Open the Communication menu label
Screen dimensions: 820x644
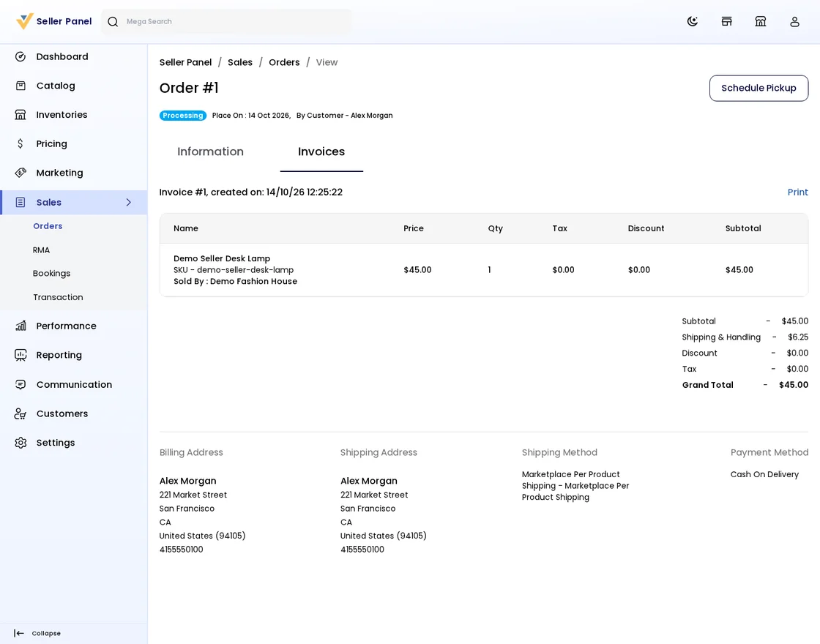[74, 384]
